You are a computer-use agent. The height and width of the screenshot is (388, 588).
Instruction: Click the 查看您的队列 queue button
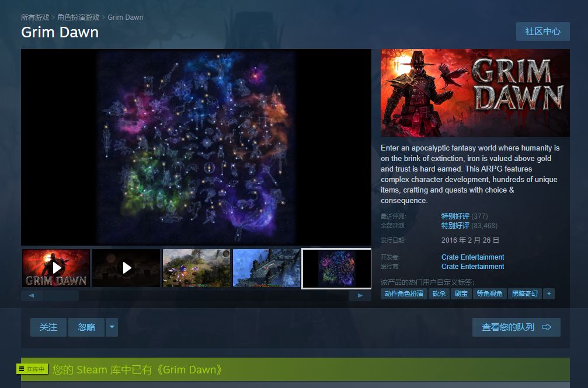pyautogui.click(x=516, y=327)
